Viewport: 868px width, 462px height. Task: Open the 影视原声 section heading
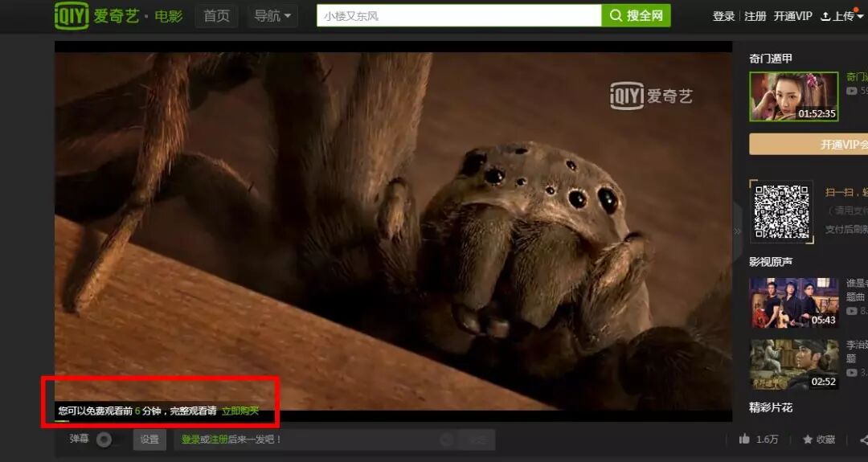(771, 262)
